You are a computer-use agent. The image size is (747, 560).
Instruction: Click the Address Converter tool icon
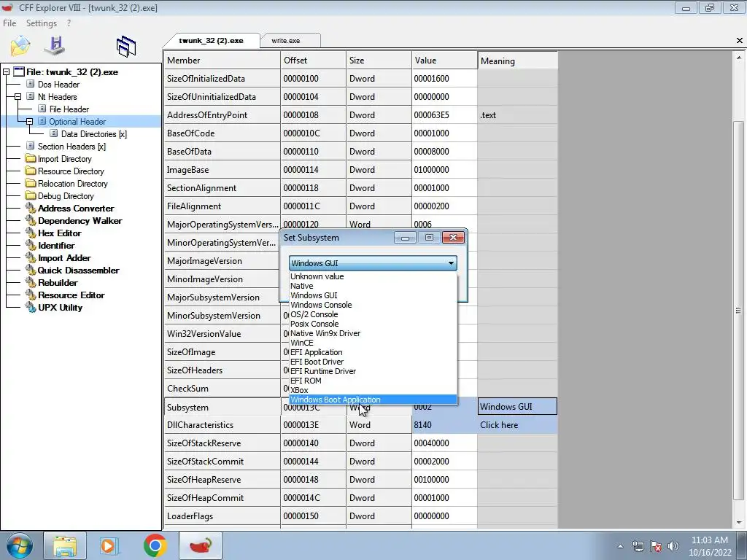(31, 208)
